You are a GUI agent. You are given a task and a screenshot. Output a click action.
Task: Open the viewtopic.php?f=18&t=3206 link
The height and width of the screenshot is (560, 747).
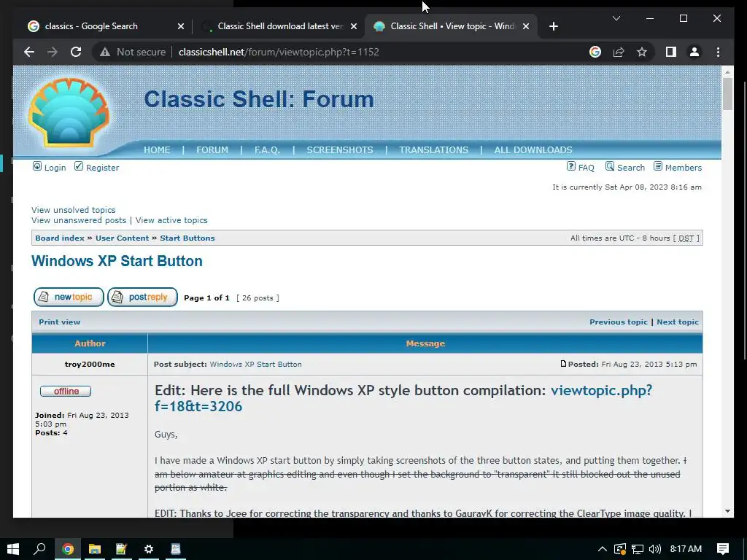[x=403, y=398]
